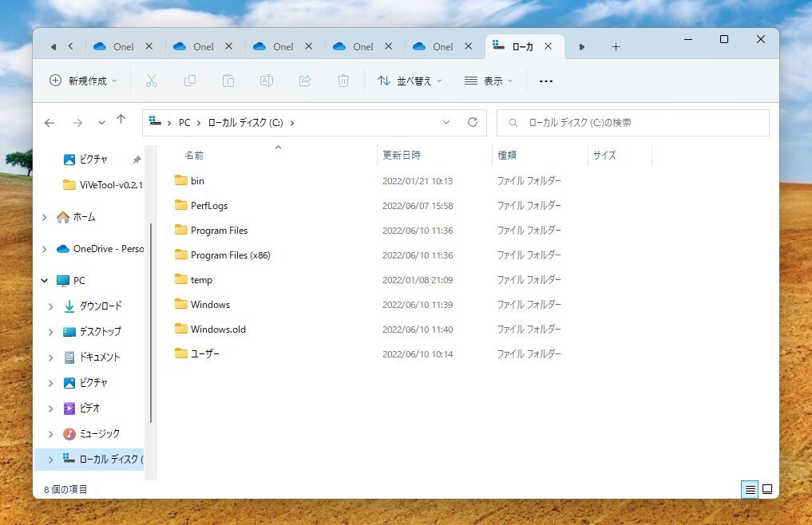Click the Rename icon in toolbar
The width and height of the screenshot is (812, 525).
coord(267,81)
